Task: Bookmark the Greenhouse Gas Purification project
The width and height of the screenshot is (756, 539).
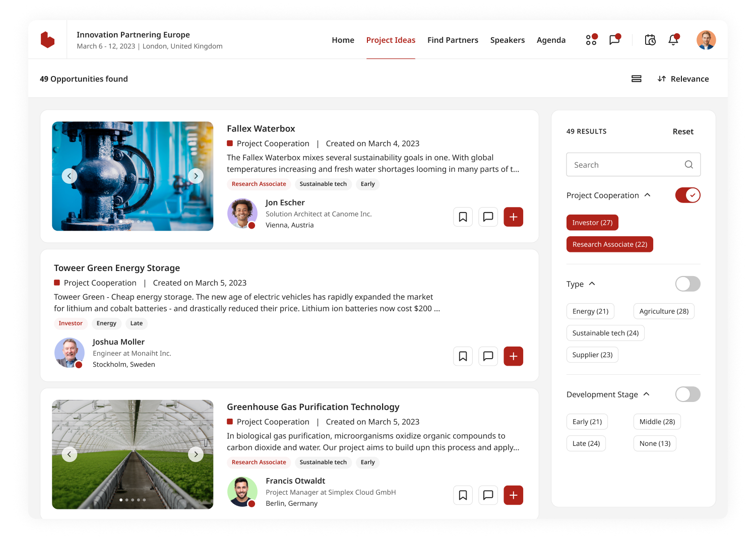Action: coord(463,495)
